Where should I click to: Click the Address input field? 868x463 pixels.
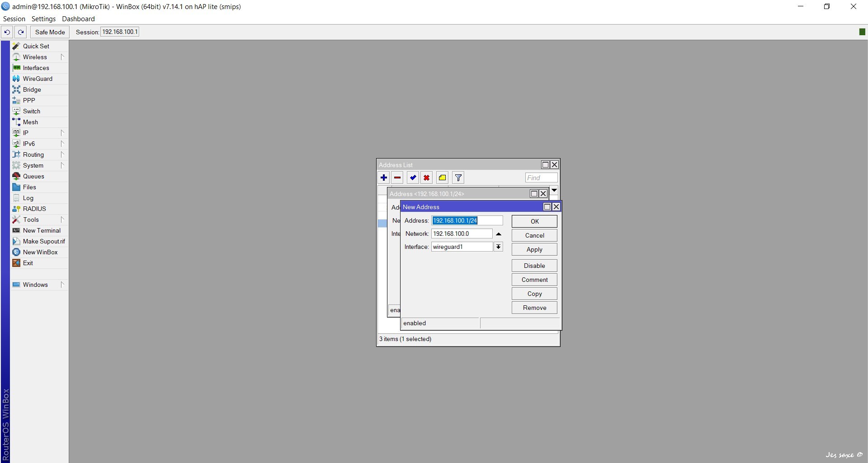pyautogui.click(x=467, y=220)
